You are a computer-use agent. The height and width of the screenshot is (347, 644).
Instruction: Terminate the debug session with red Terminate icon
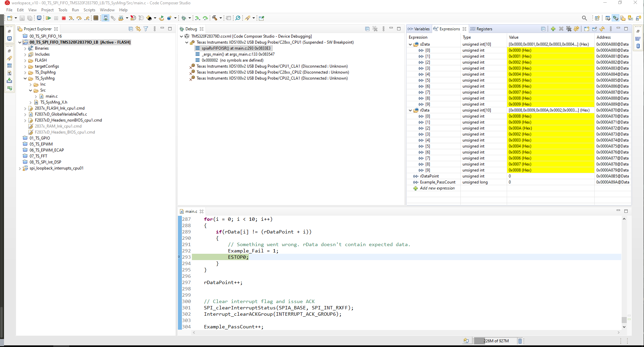pos(64,18)
